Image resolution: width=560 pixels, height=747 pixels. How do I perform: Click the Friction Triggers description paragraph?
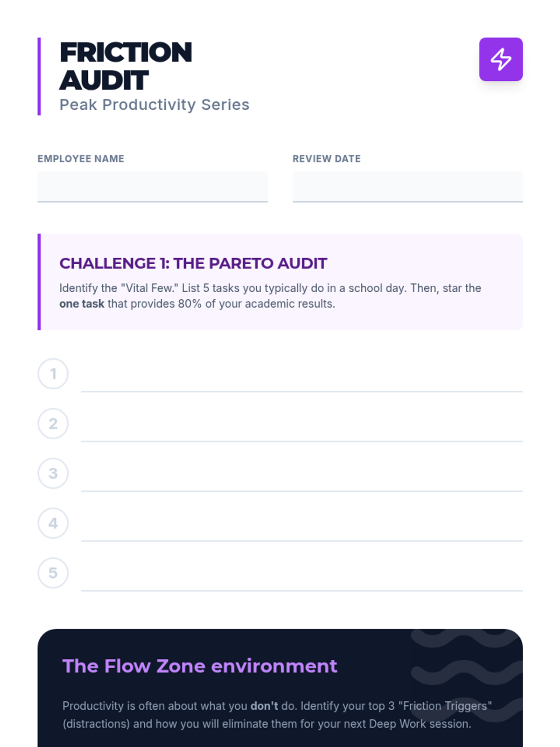277,715
